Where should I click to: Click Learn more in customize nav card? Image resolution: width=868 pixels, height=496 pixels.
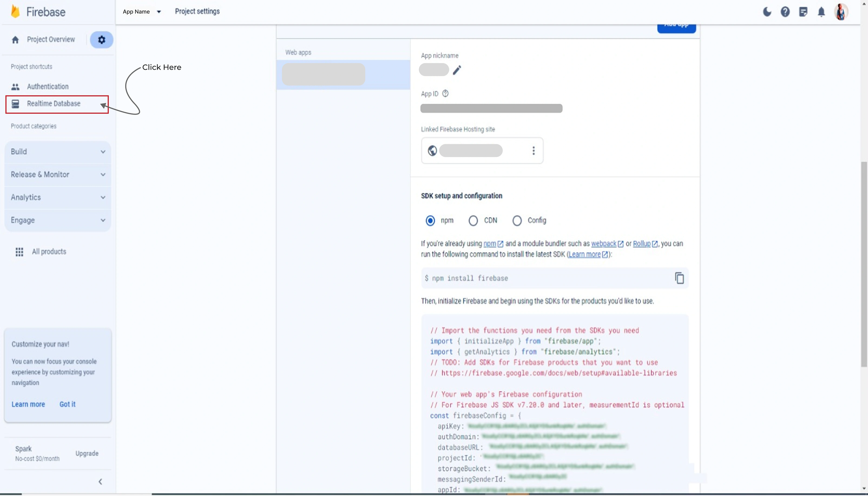[x=28, y=404]
